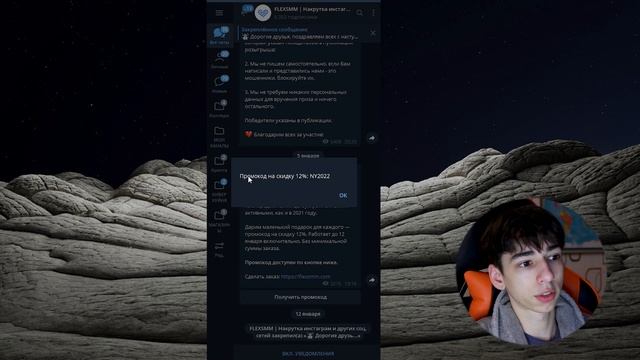Open the 'Мои каналы' folder
This screenshot has width=640, height=360.
[x=220, y=137]
